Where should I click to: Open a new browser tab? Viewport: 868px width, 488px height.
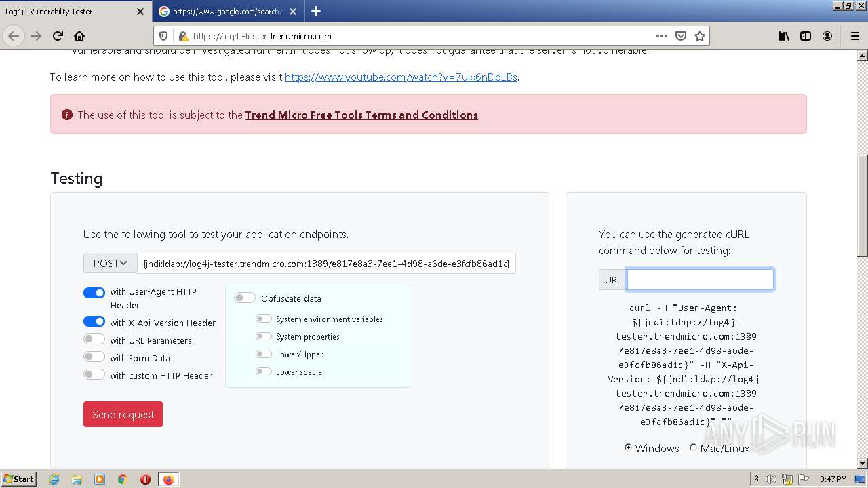point(316,11)
